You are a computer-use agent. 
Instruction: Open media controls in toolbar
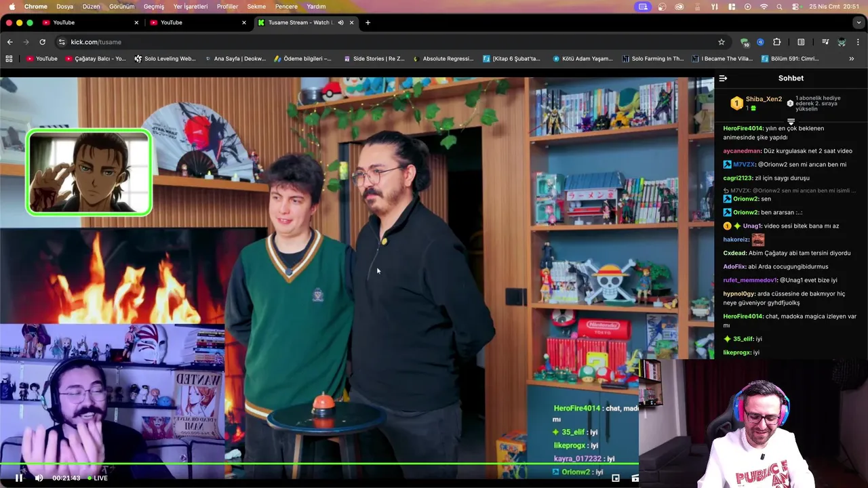pyautogui.click(x=825, y=42)
